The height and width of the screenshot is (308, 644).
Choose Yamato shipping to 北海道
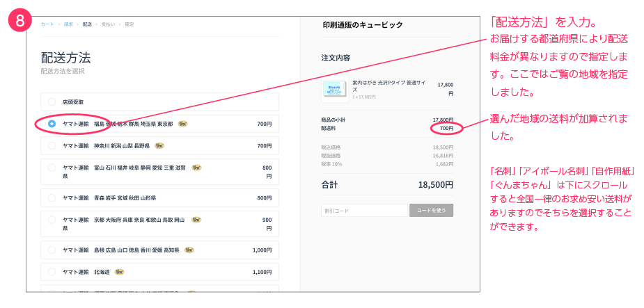[x=52, y=272]
